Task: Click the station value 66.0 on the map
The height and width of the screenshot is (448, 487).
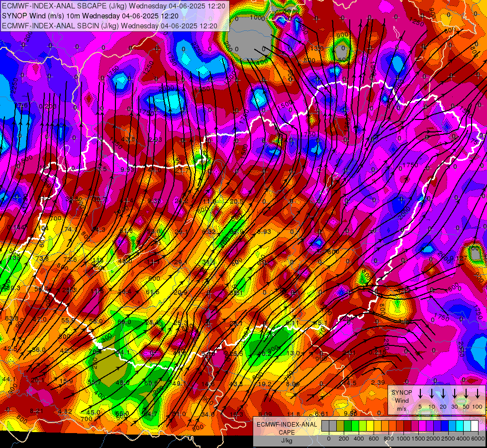Action: click(122, 414)
